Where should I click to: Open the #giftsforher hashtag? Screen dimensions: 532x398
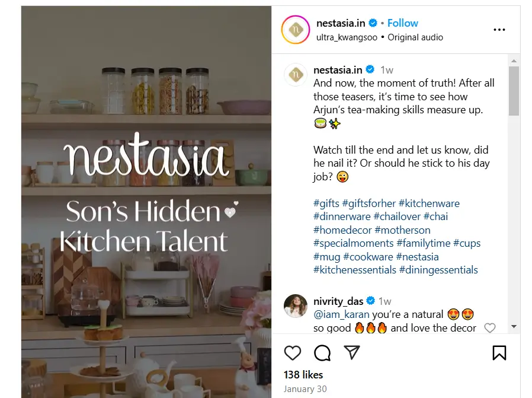368,203
